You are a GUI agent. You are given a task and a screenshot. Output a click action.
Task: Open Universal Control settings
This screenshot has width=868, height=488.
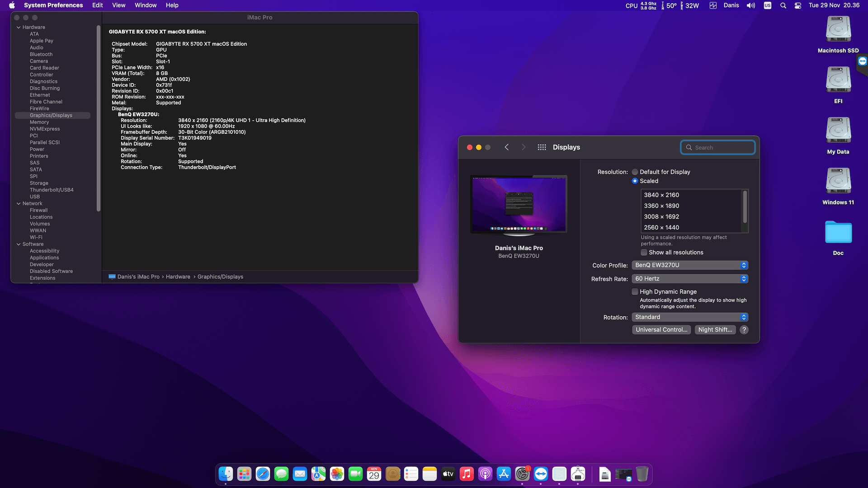(661, 329)
